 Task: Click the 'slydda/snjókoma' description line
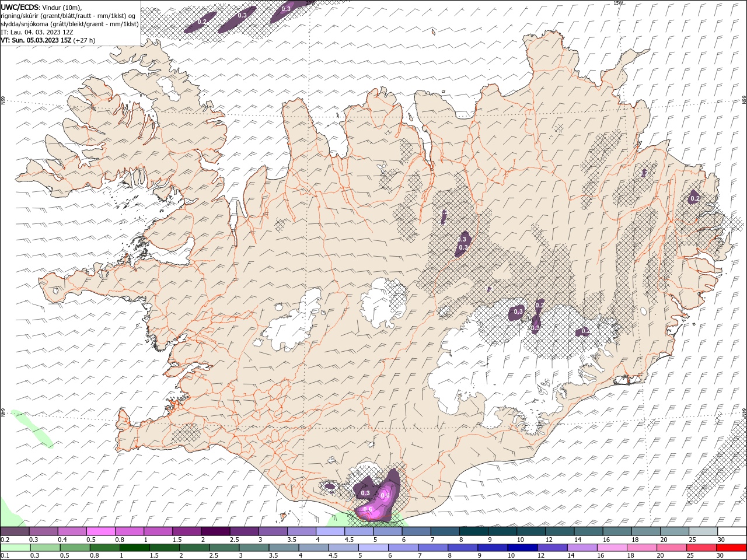[69, 24]
